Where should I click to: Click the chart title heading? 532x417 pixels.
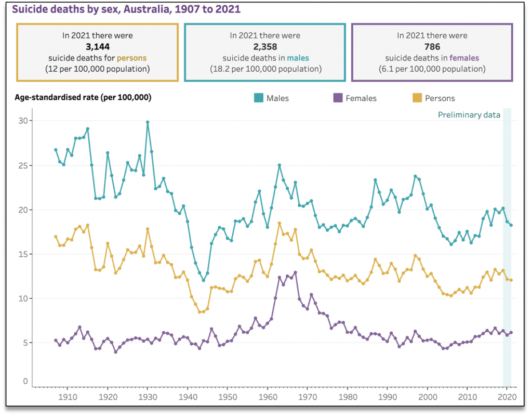[126, 9]
